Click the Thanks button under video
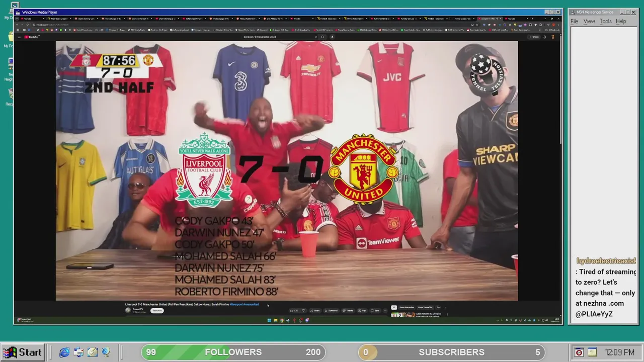 [x=348, y=311]
